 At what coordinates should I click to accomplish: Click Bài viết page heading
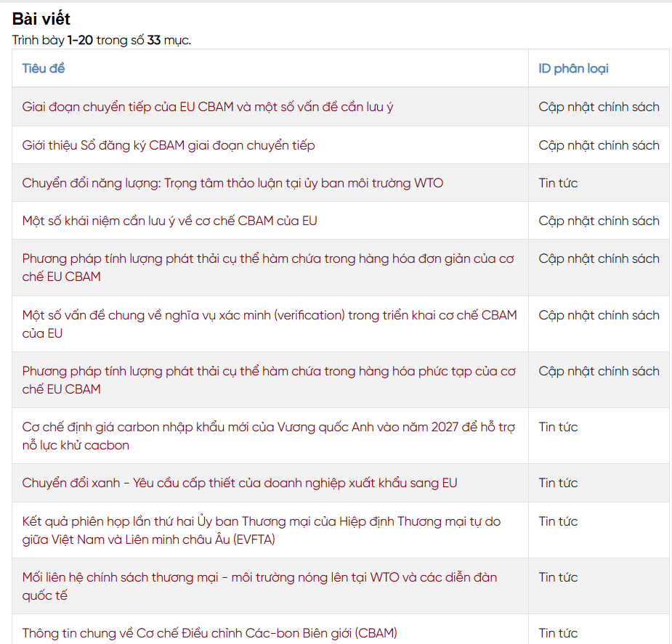(41, 19)
